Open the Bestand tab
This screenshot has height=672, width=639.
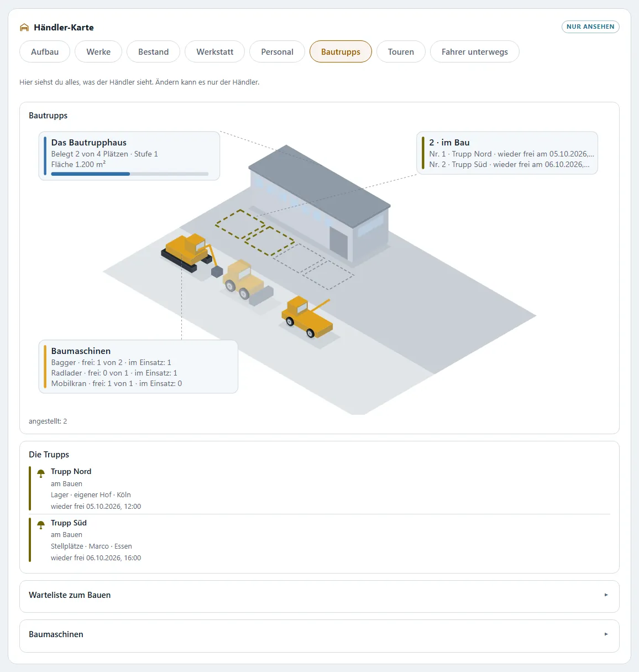pos(153,52)
